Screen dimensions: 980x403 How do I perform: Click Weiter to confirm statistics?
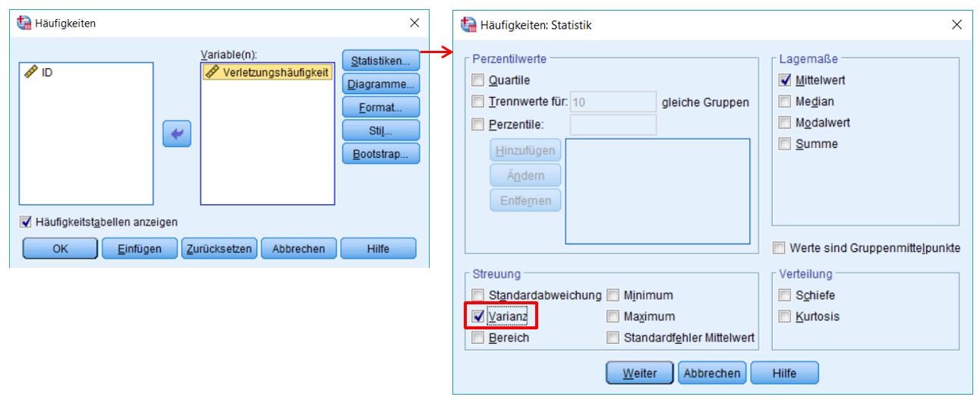pos(638,373)
